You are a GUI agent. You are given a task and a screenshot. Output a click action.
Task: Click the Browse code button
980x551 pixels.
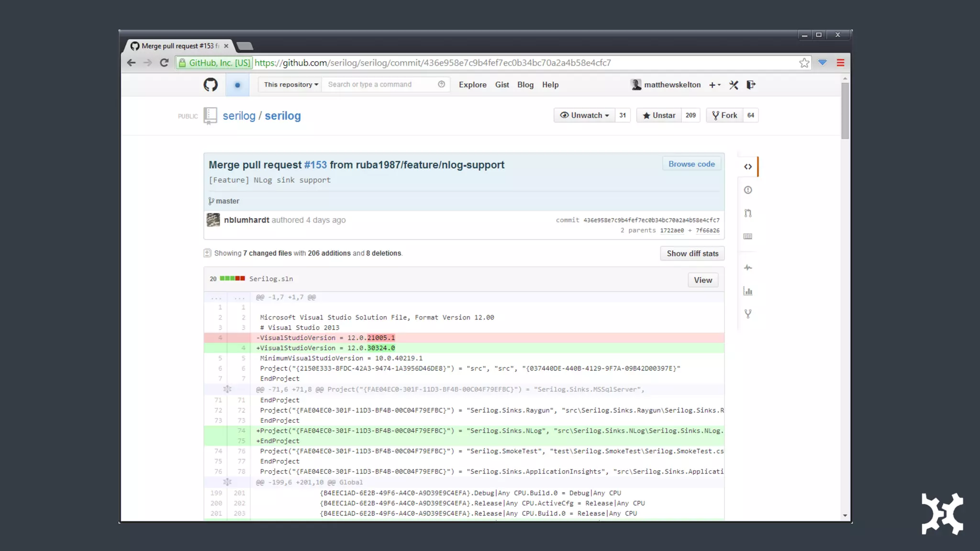click(x=691, y=164)
